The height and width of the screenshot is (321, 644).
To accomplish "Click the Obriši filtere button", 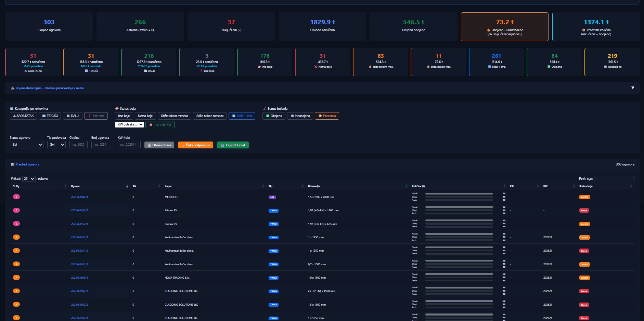I will (159, 145).
